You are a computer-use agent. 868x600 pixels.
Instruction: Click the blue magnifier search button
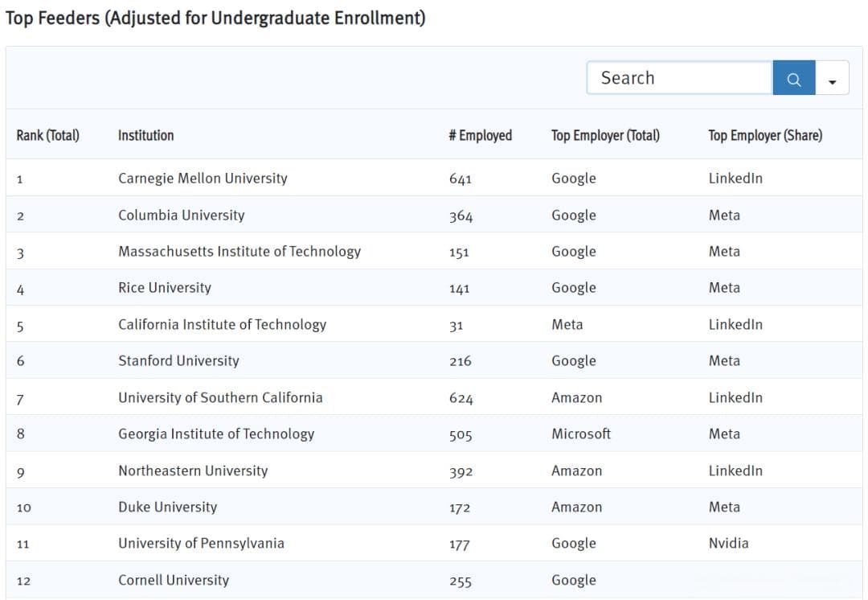click(x=794, y=78)
